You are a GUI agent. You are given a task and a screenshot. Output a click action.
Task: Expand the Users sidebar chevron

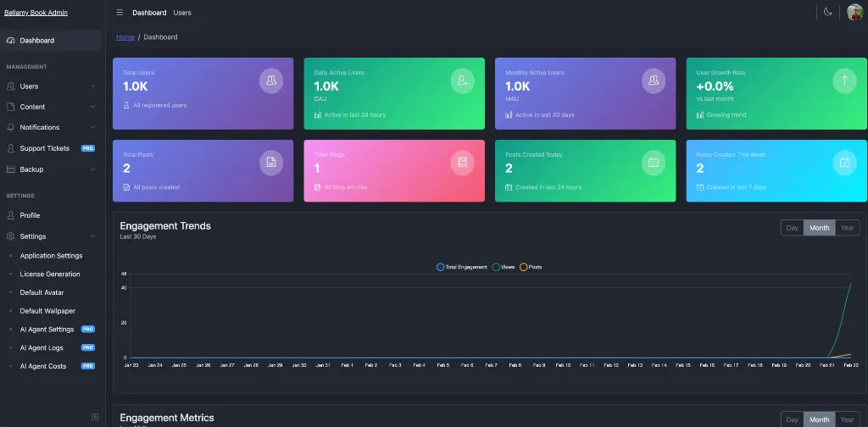tap(92, 86)
